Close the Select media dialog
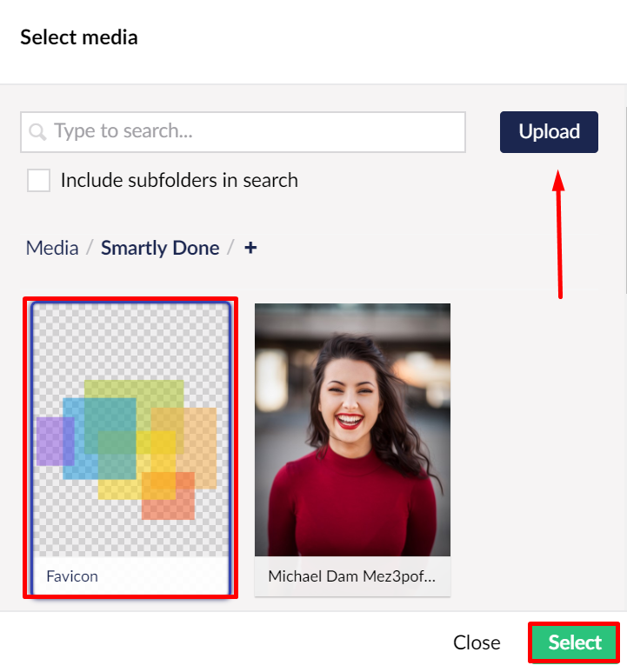 pyautogui.click(x=477, y=642)
